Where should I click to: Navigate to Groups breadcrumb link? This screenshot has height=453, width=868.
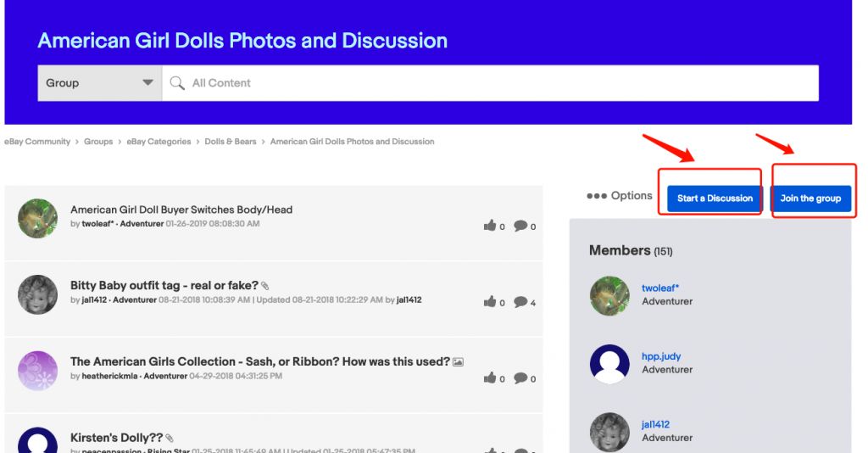pyautogui.click(x=98, y=142)
